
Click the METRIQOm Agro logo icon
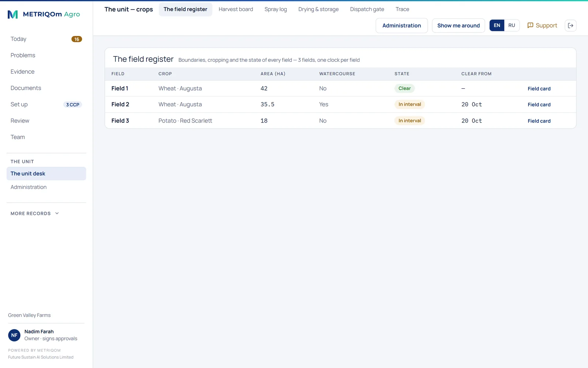(13, 14)
